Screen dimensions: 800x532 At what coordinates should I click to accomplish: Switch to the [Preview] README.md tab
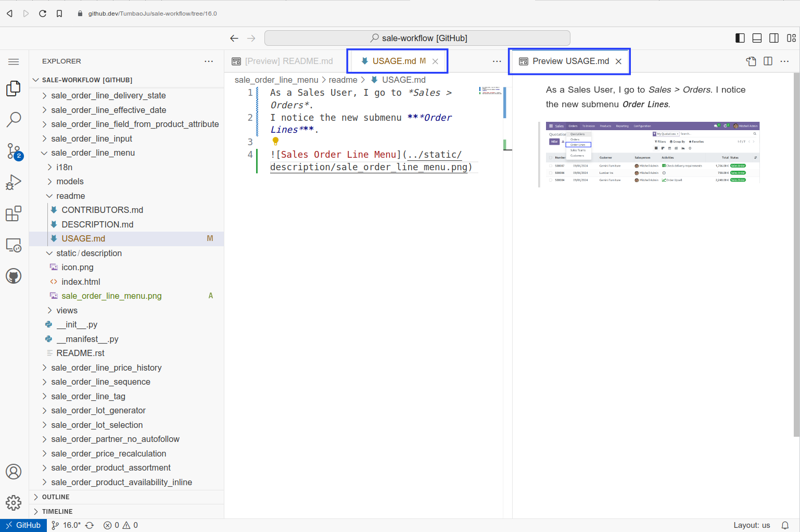288,61
